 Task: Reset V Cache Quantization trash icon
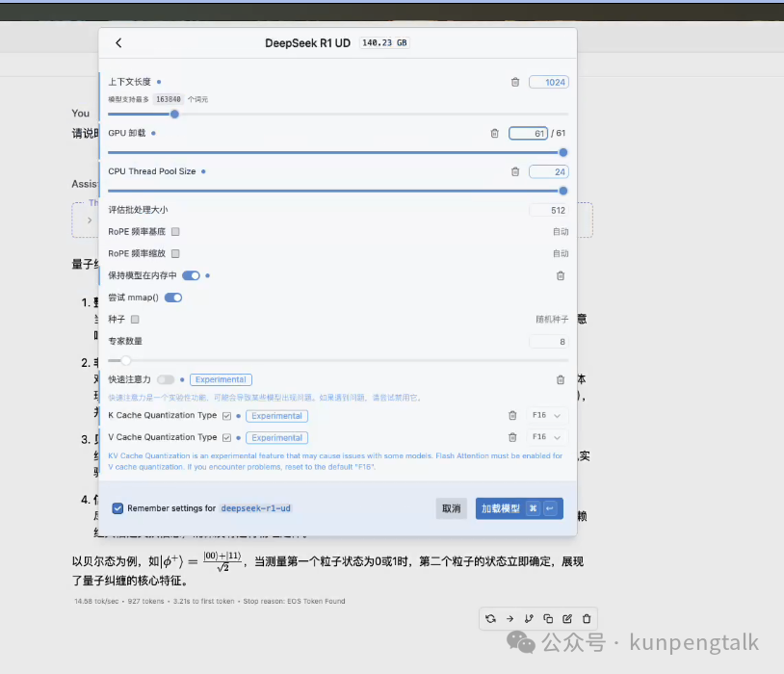[x=512, y=437]
